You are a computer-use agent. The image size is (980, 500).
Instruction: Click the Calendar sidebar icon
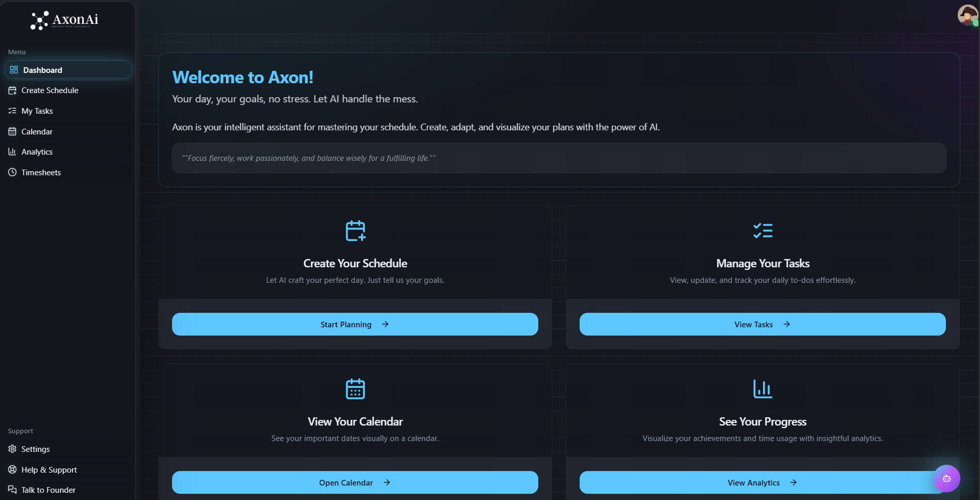(13, 131)
